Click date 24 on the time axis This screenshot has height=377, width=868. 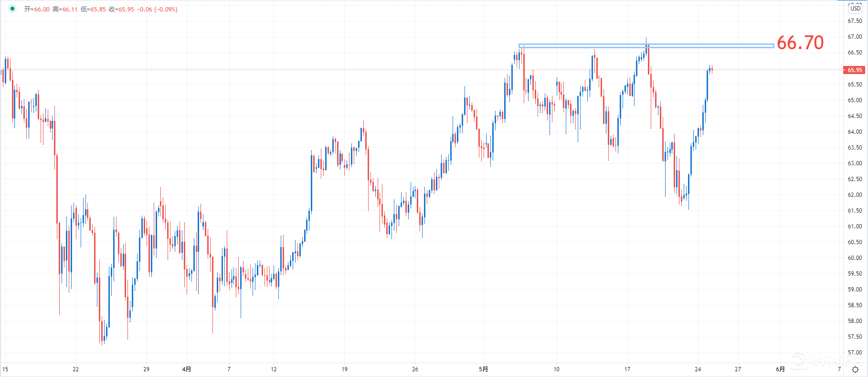698,369
